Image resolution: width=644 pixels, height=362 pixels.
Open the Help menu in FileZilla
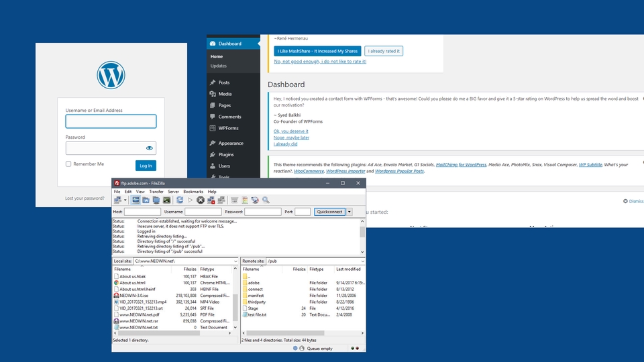(x=212, y=192)
